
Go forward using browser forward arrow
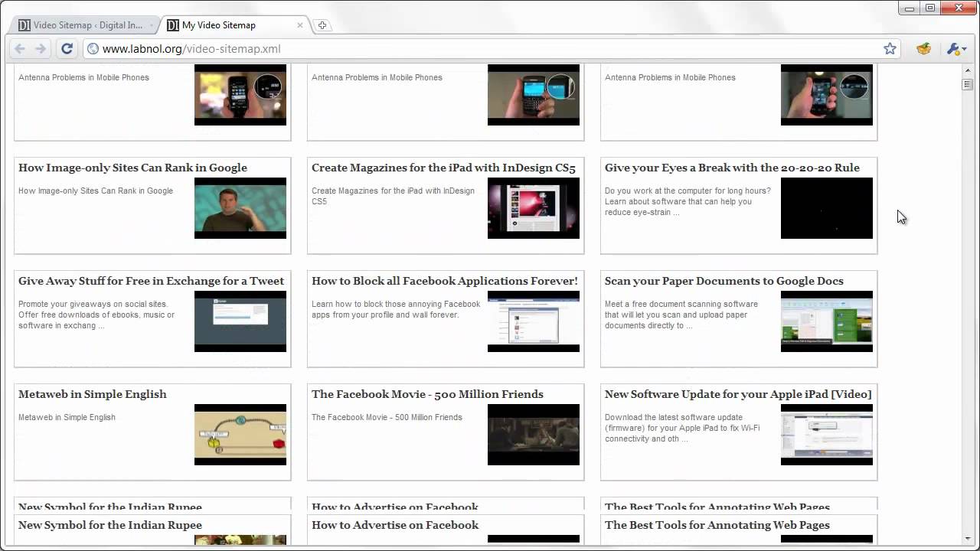tap(41, 48)
